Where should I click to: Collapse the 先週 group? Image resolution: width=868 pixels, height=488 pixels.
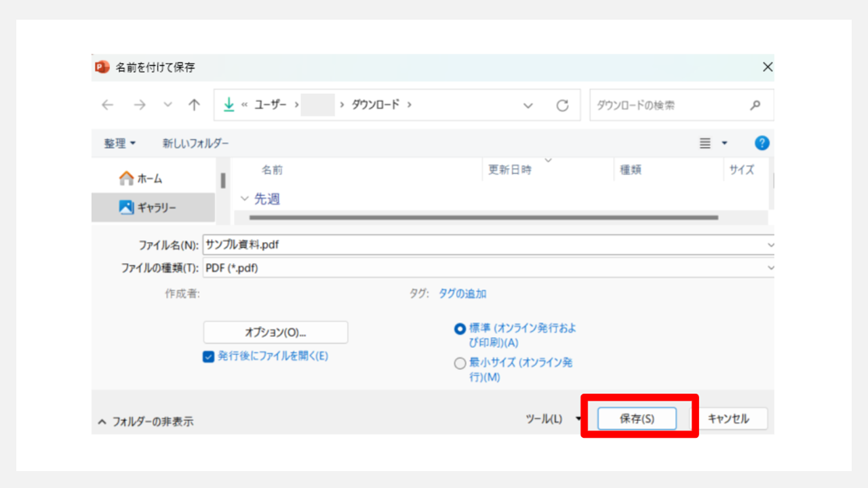245,199
